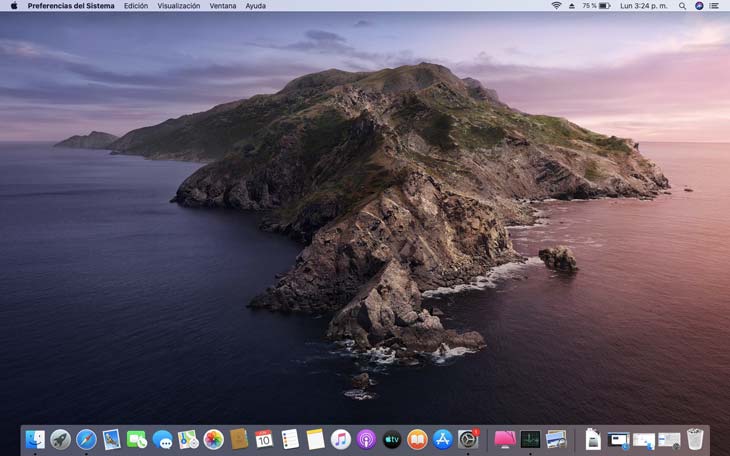Viewport: 730px width, 456px height.
Task: Launch Safari from the Dock
Action: 86,439
